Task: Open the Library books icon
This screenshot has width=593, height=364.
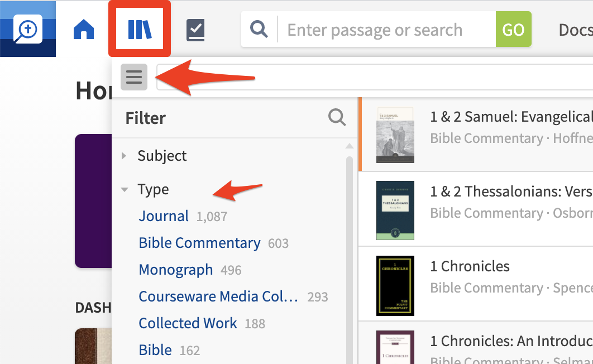Action: click(140, 29)
